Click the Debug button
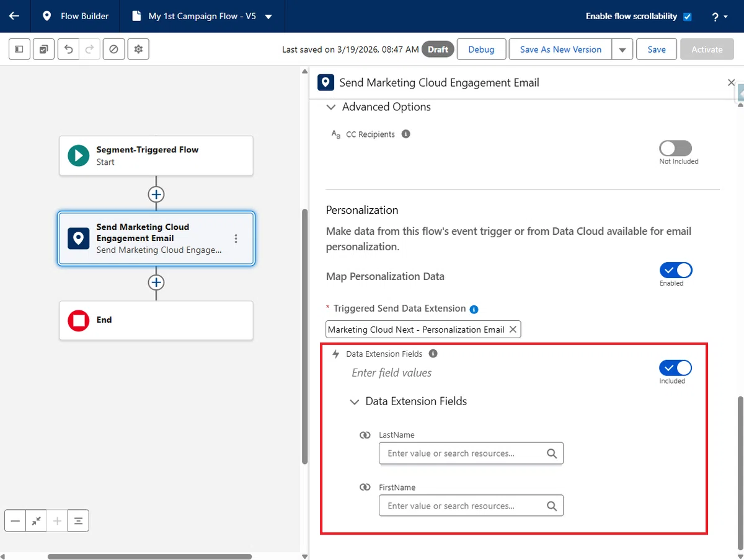Screen dimensions: 744x560 481,50
